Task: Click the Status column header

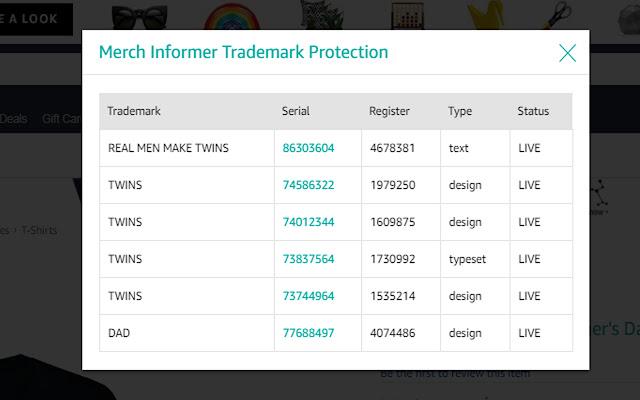Action: (x=533, y=111)
